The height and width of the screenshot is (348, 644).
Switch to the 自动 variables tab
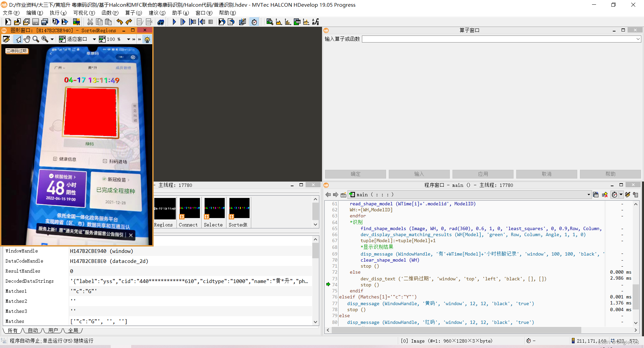click(x=33, y=331)
